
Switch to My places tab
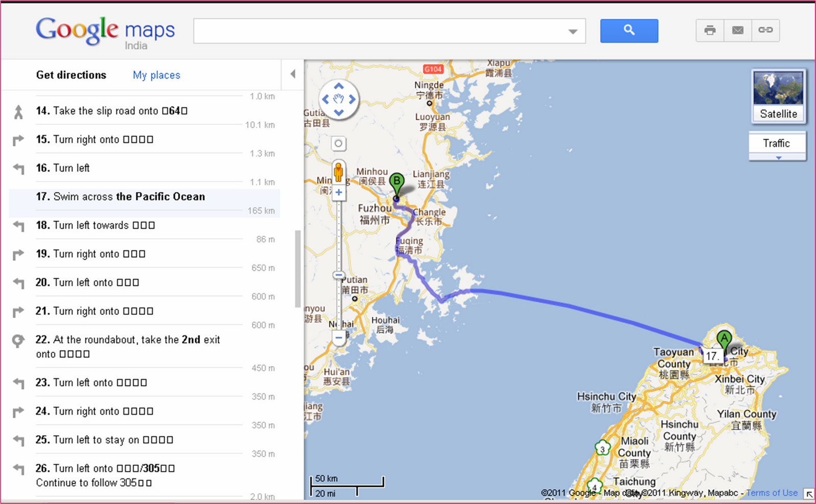click(x=157, y=75)
